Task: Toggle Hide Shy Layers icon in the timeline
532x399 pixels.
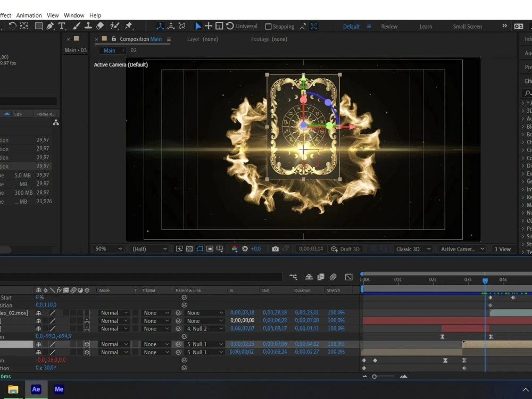Action: (x=309, y=277)
